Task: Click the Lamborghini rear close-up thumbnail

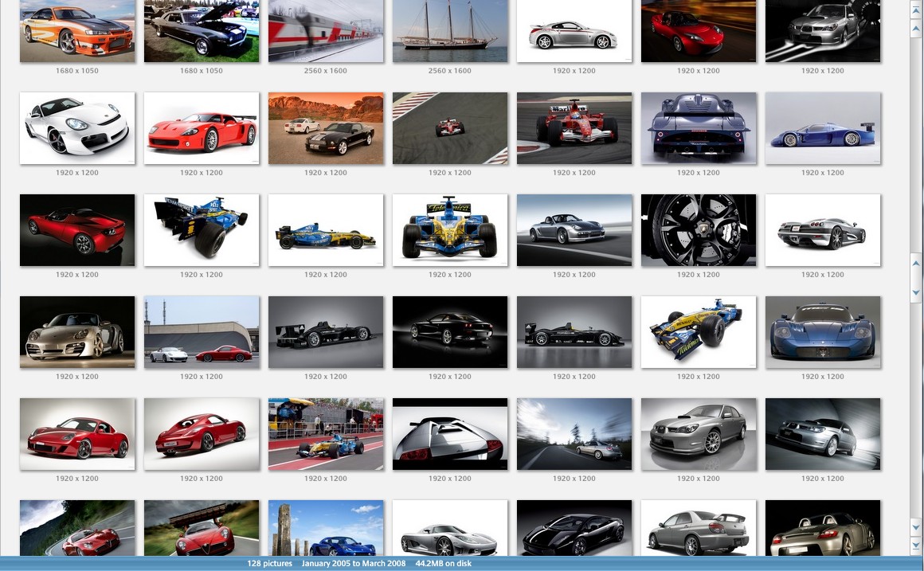Action: click(x=450, y=434)
